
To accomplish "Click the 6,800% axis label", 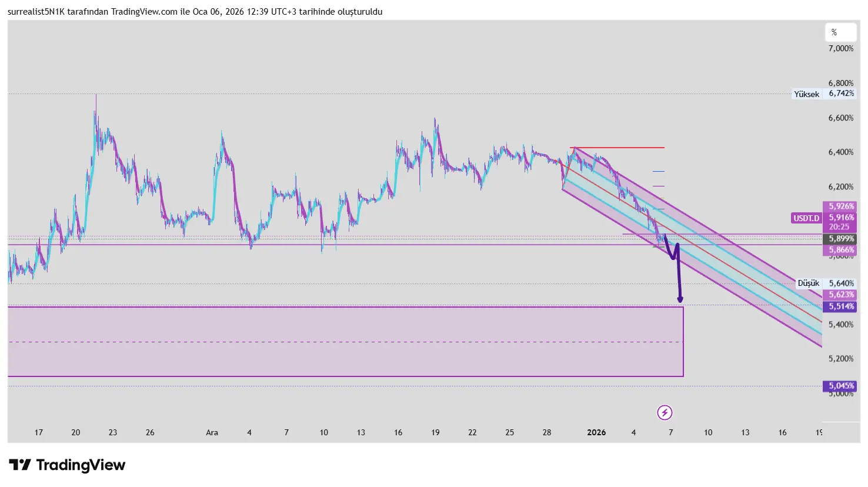I will (841, 84).
